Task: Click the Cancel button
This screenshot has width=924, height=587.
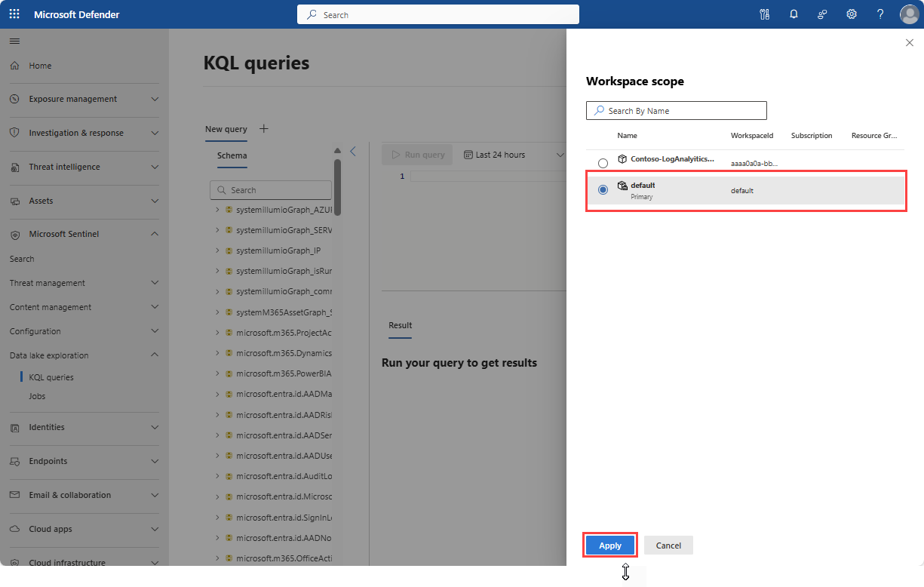Action: coord(668,546)
